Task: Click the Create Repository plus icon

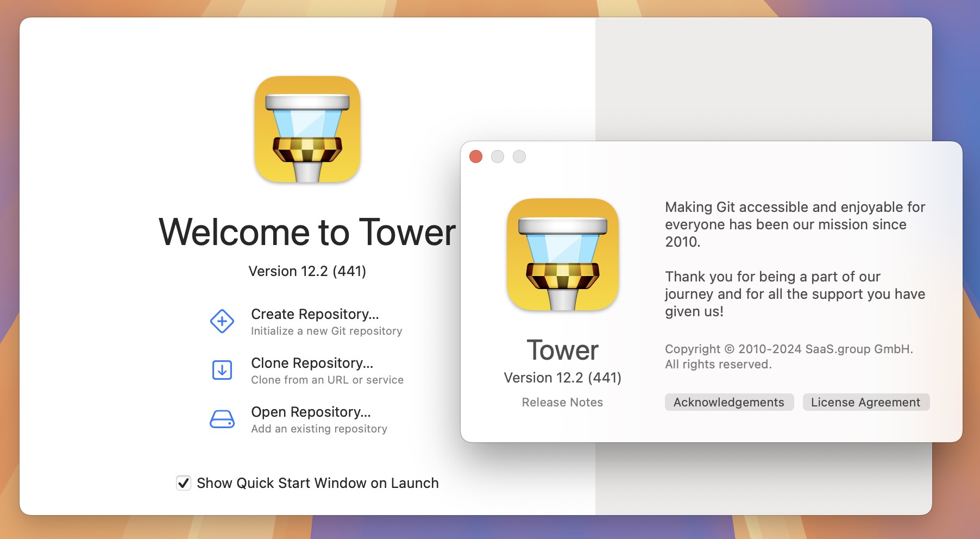Action: 222,322
